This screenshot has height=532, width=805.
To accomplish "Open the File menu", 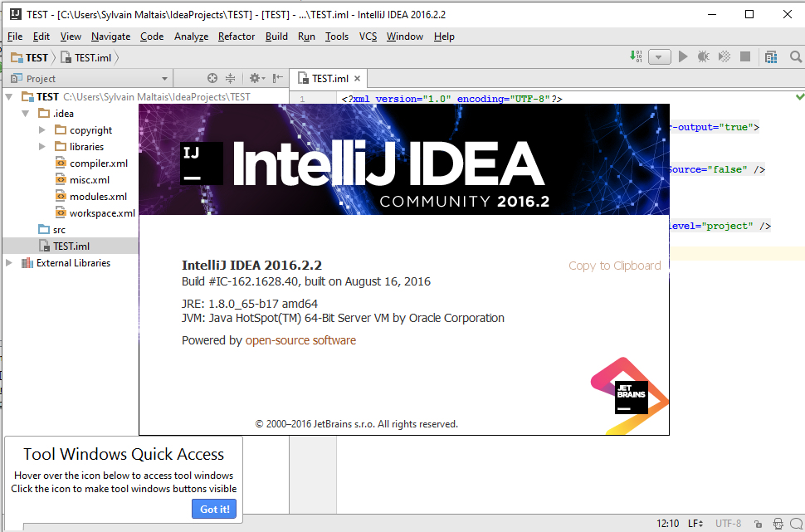I will pyautogui.click(x=15, y=36).
